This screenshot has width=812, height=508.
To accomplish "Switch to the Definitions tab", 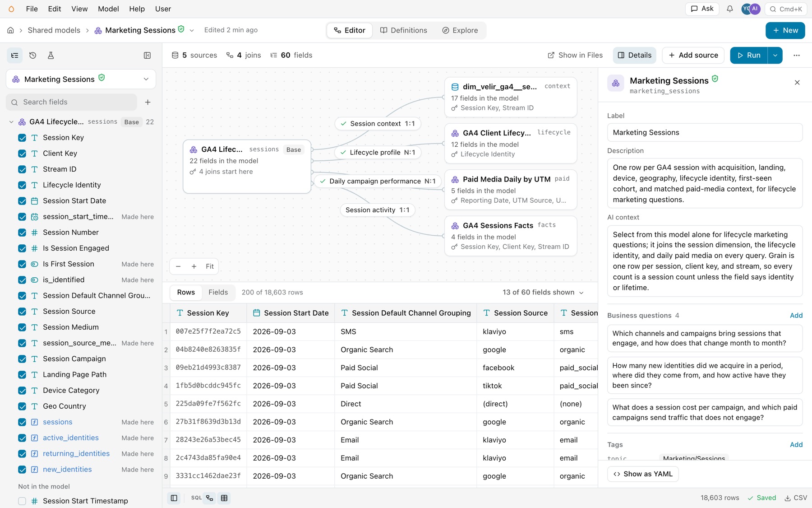I will [404, 30].
